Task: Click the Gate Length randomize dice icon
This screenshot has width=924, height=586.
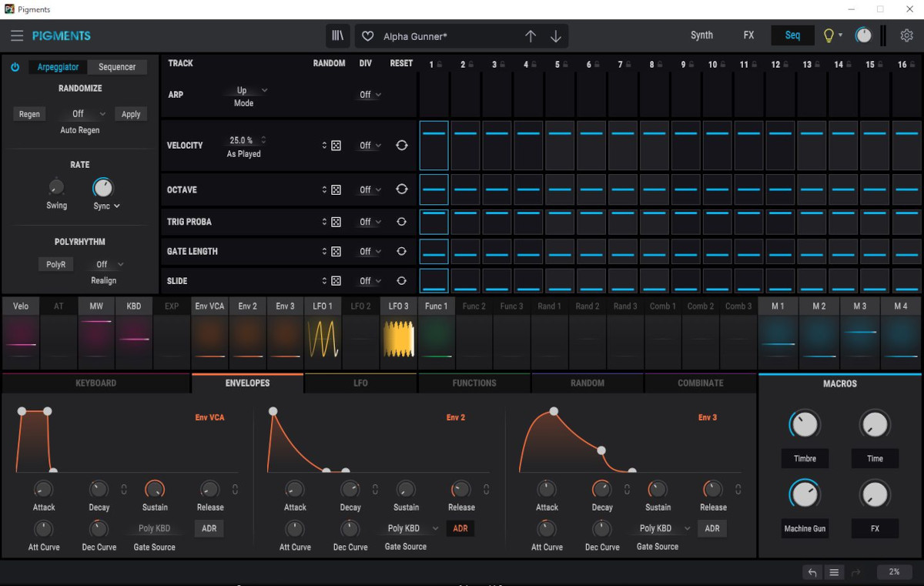Action: pyautogui.click(x=336, y=251)
